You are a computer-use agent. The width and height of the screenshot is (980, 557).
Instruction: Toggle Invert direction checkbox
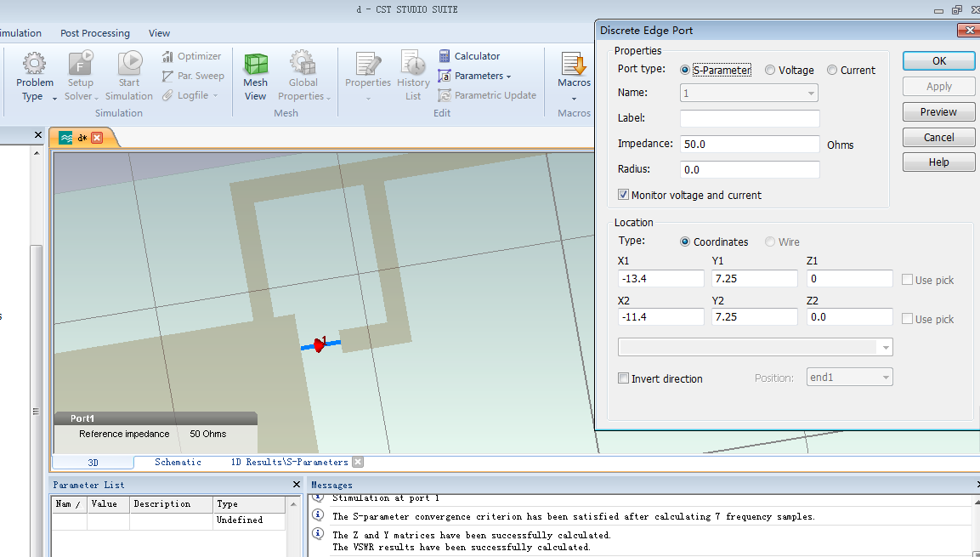click(x=623, y=378)
